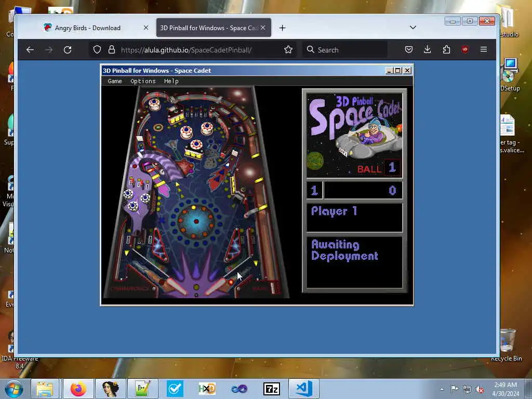Click the muted volume speaker tray icon
This screenshot has height=399, width=532.
tap(480, 389)
